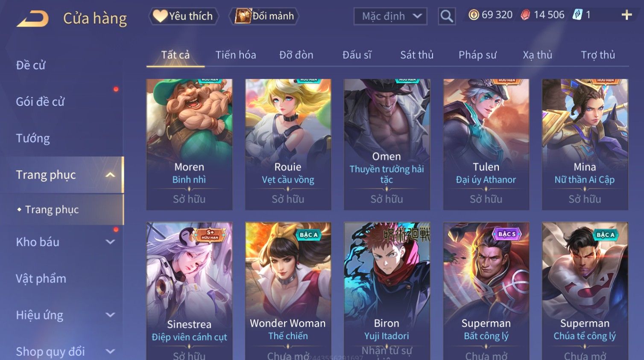The image size is (644, 360).
Task: Expand the Kho báu sidebar section
Action: [110, 242]
